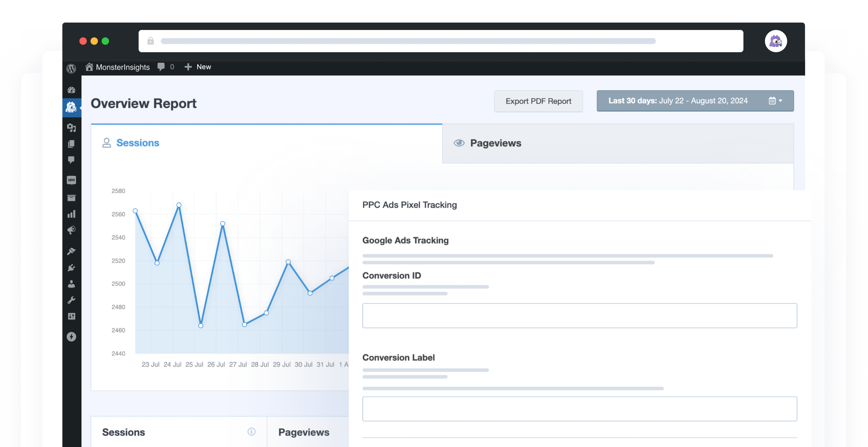
Task: Click the Tools wrench icon
Action: (x=71, y=300)
